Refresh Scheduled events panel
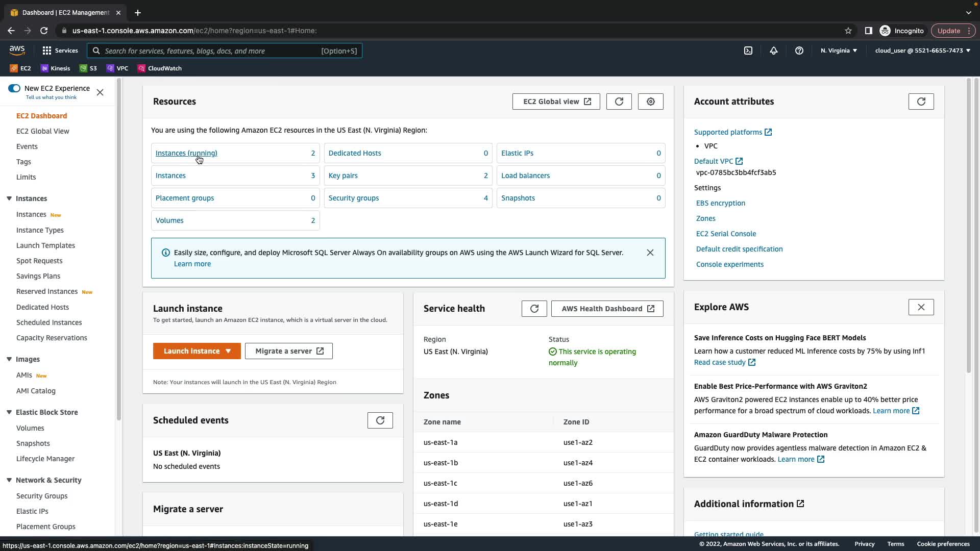Screen dimensions: 980x551 (380, 420)
